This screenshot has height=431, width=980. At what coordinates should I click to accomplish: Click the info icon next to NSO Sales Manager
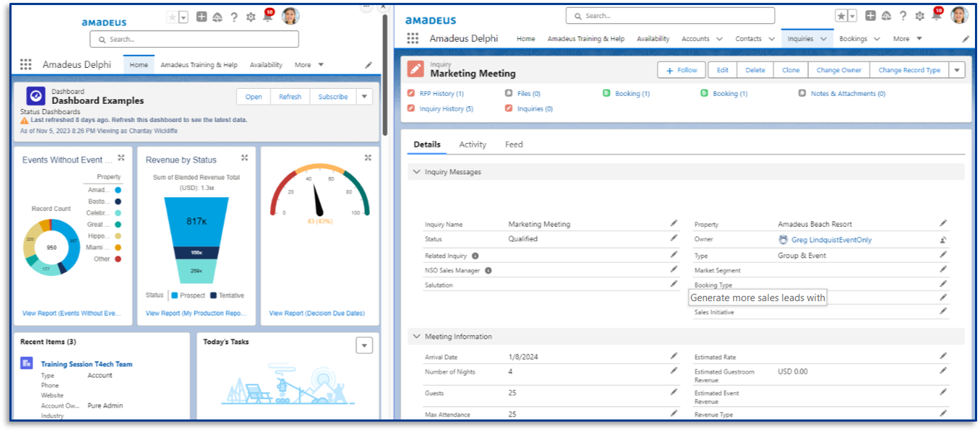click(x=489, y=271)
